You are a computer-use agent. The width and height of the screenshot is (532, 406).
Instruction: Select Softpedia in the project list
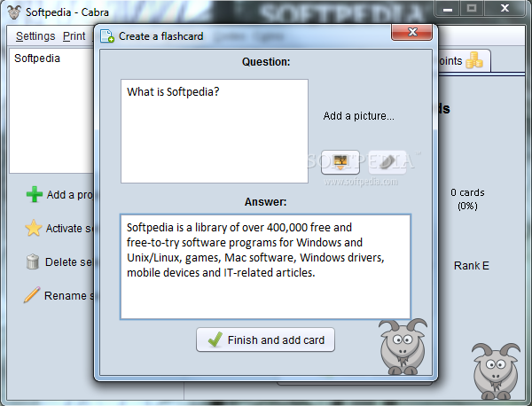pos(37,59)
